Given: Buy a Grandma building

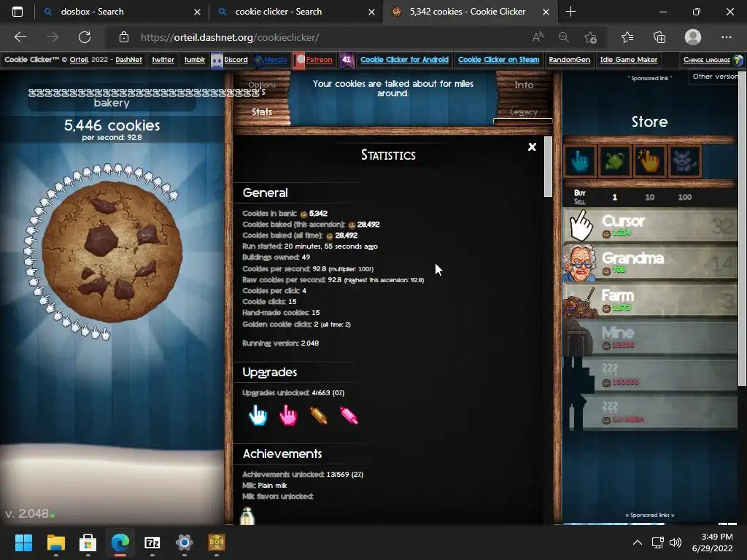Looking at the screenshot, I should click(650, 262).
